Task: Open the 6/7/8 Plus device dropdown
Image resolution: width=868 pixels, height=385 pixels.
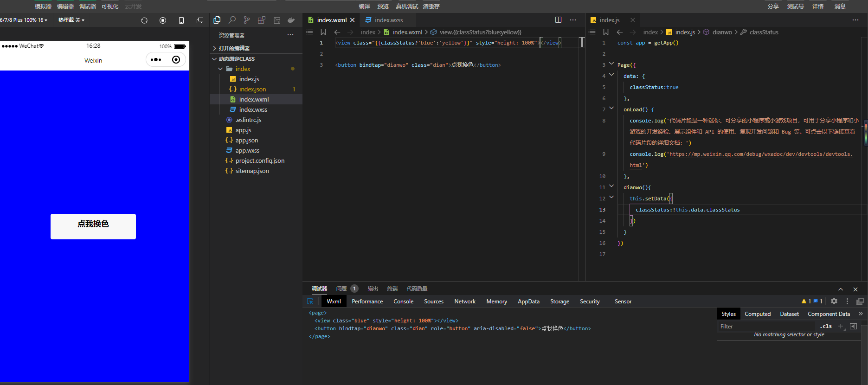Action: 24,20
